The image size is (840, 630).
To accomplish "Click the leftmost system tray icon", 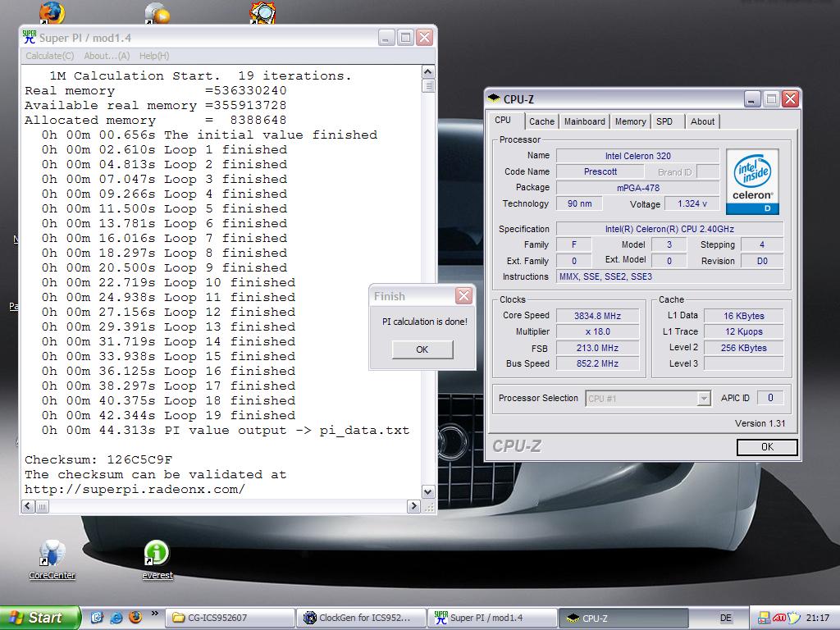I will [764, 618].
